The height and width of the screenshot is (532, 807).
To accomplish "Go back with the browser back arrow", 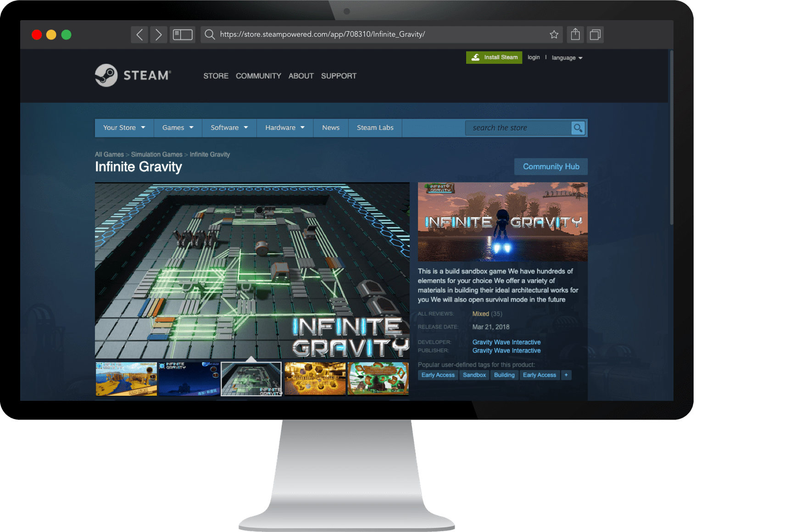I will click(x=139, y=34).
